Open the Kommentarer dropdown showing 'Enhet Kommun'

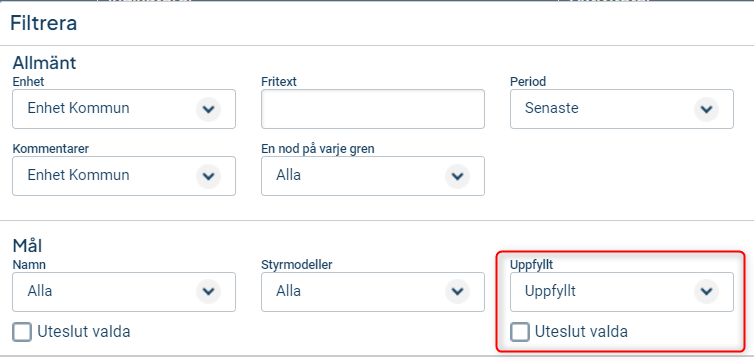124,176
